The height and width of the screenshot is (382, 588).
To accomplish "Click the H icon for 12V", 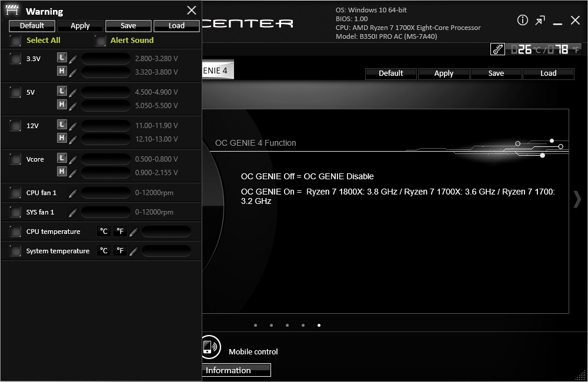I will (x=62, y=138).
